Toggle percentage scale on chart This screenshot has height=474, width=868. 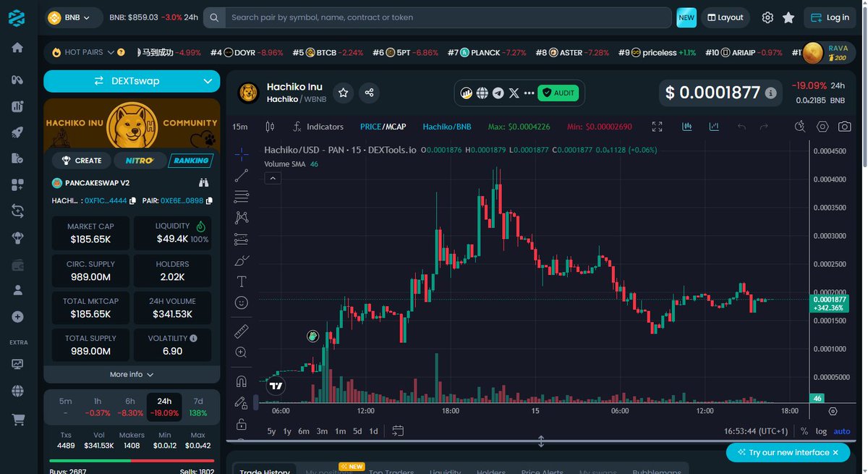[804, 431]
